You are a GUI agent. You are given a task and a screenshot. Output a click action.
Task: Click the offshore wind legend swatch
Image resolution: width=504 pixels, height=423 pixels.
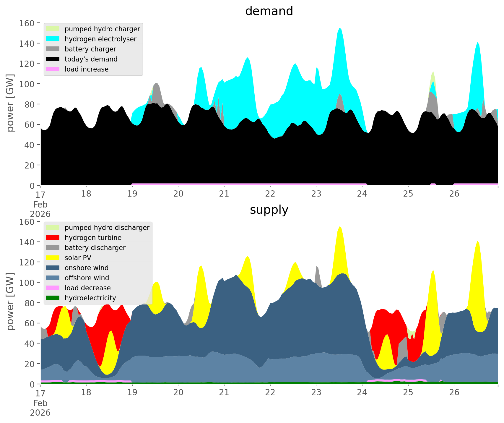[x=53, y=278]
